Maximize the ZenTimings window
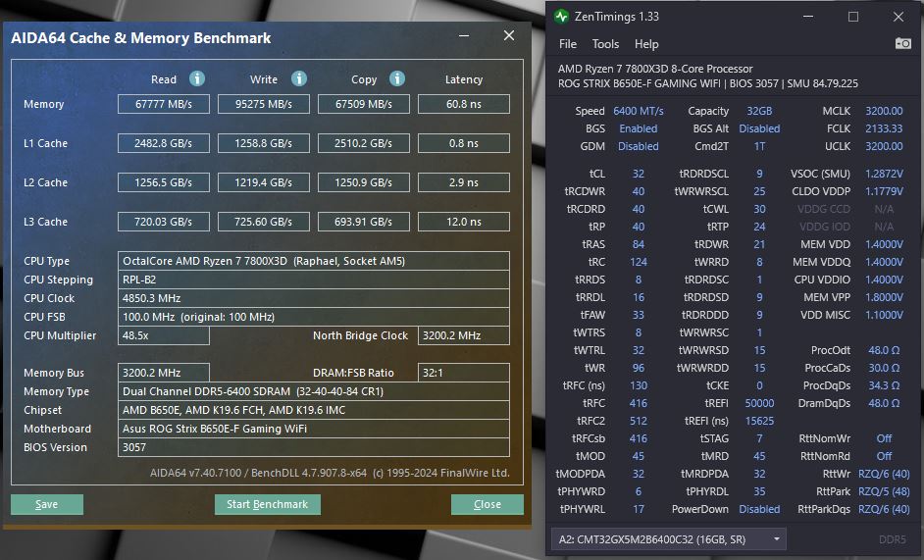 (852, 17)
